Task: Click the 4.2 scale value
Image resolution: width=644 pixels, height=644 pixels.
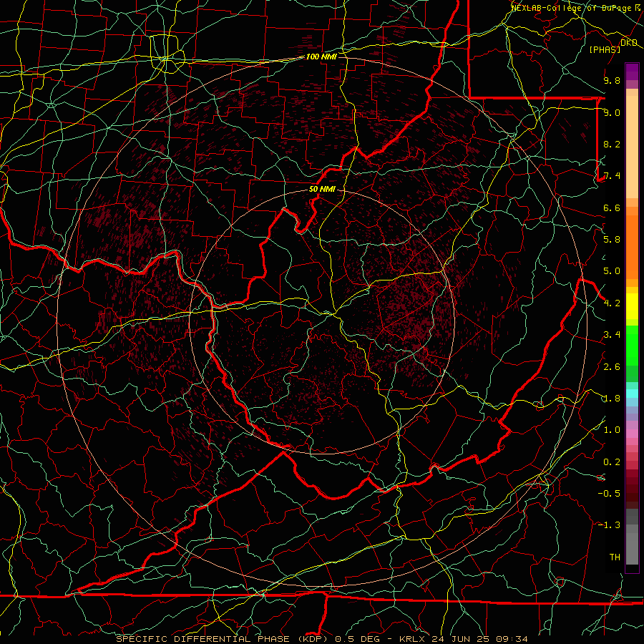Action: 612,303
